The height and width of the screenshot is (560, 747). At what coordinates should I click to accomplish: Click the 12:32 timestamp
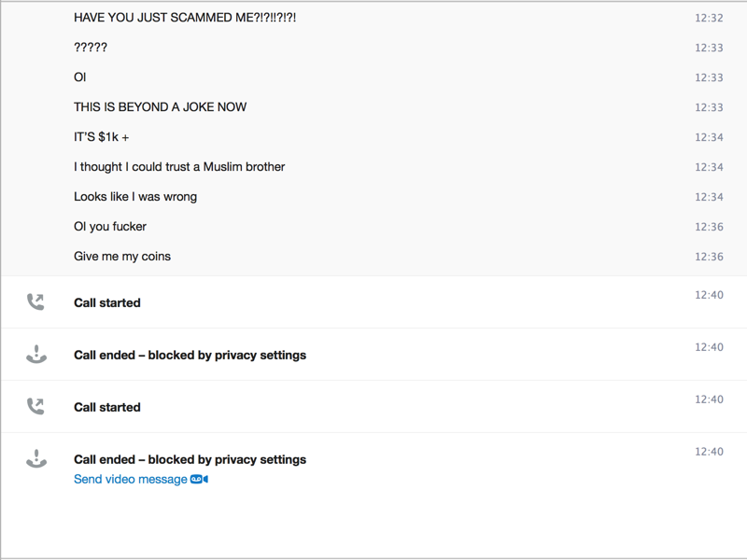pyautogui.click(x=709, y=19)
